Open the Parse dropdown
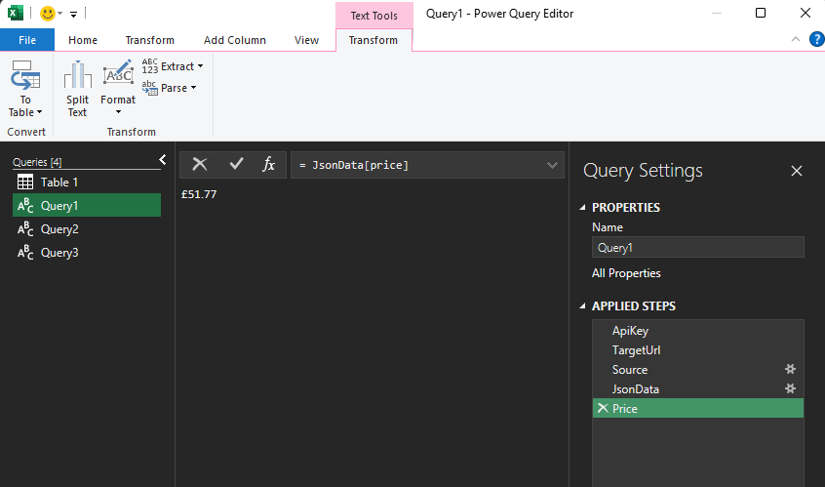This screenshot has width=825, height=487. [169, 88]
